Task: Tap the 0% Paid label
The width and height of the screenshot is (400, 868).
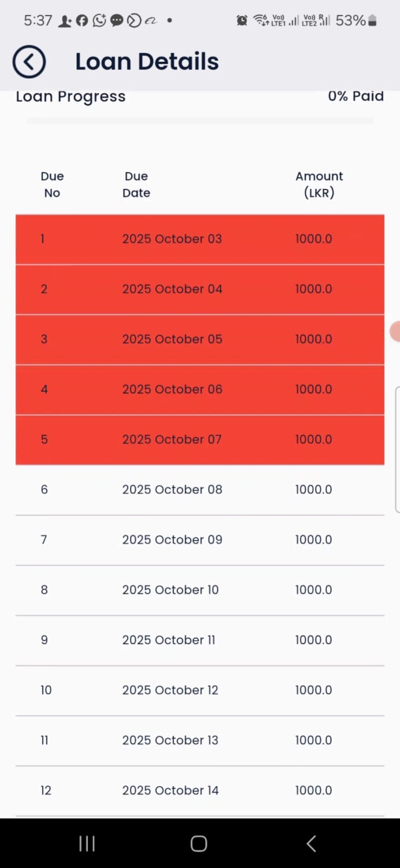Action: 356,97
